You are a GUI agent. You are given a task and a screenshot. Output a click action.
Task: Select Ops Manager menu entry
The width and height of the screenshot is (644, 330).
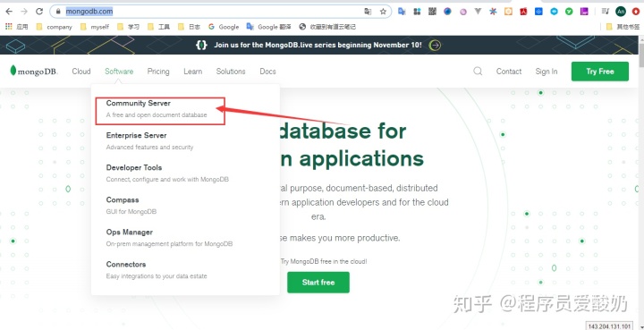pyautogui.click(x=169, y=238)
